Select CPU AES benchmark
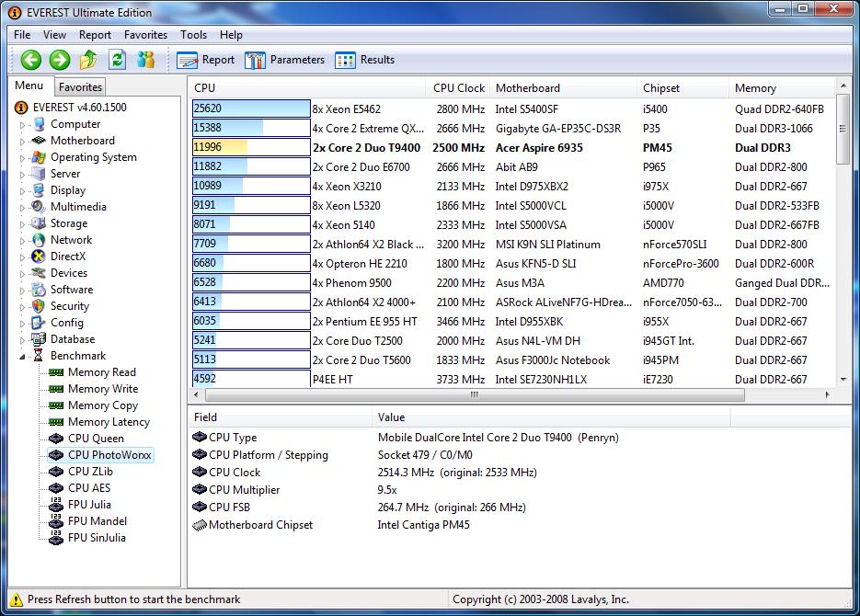The width and height of the screenshot is (860, 616). [89, 488]
